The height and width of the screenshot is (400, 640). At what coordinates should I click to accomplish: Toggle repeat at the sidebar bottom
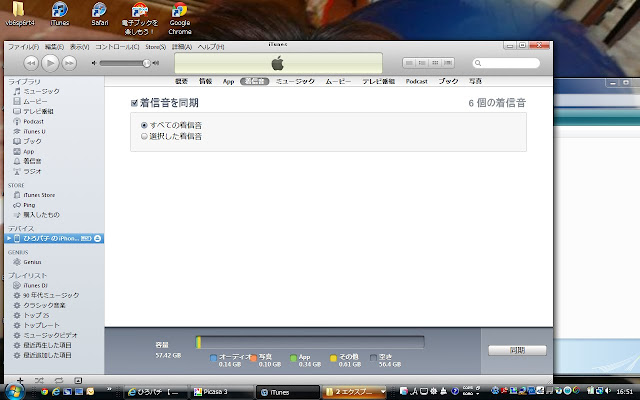[59, 380]
